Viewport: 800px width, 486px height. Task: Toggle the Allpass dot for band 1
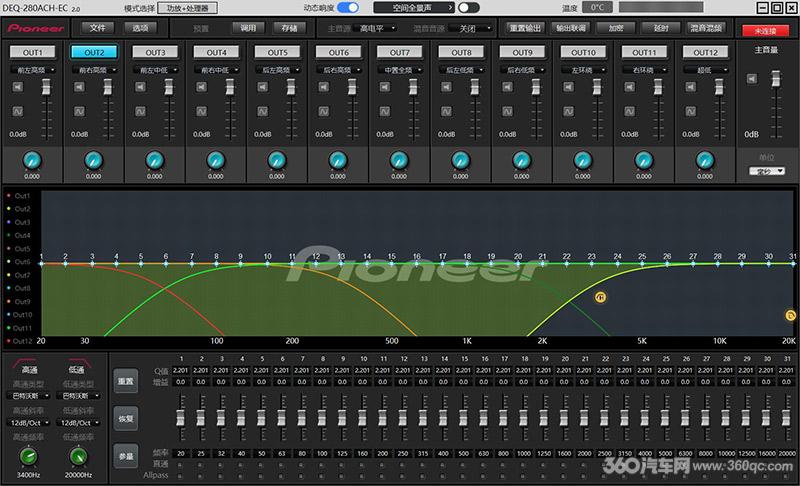pyautogui.click(x=181, y=476)
